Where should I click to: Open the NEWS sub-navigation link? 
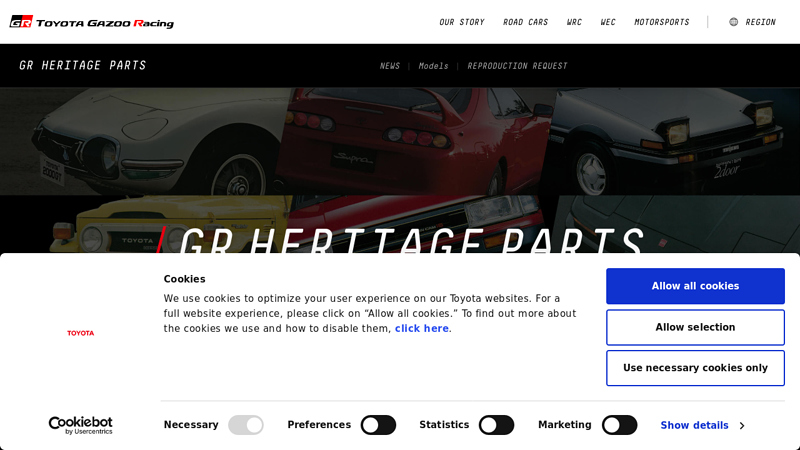tap(390, 66)
